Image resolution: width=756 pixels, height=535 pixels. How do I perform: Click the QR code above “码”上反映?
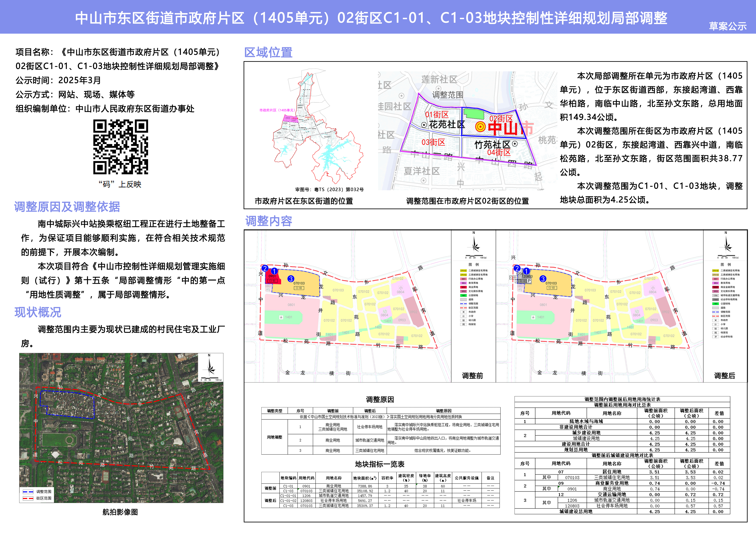point(121,147)
